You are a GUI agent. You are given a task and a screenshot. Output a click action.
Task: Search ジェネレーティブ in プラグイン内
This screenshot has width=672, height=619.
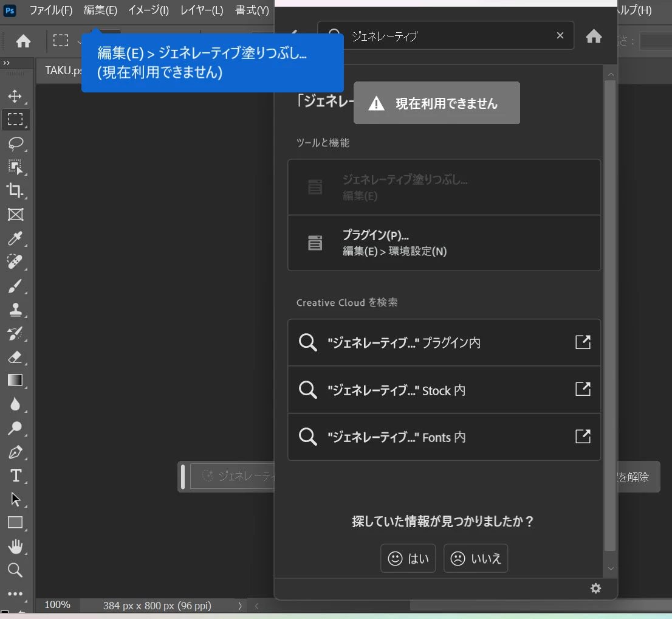pos(444,342)
